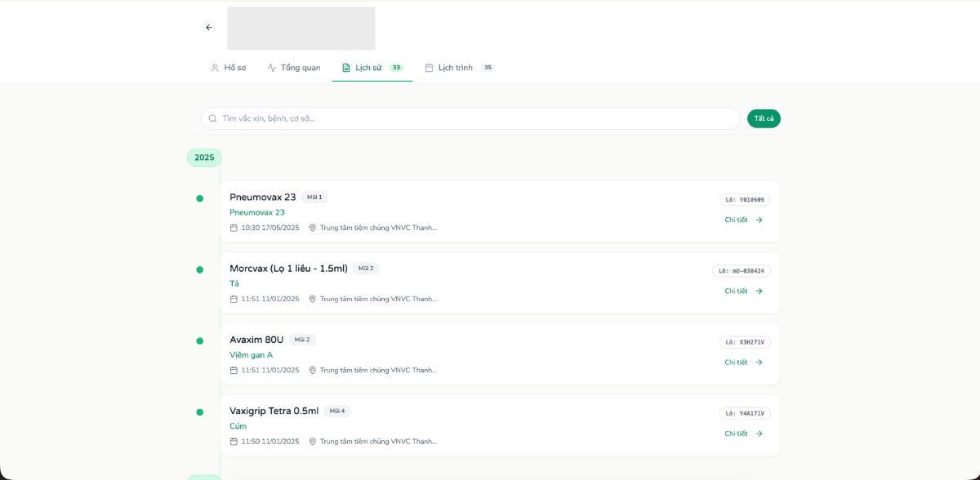The height and width of the screenshot is (480, 980).
Task: Open Chi tiết for Pneumovax 23
Action: tap(743, 220)
